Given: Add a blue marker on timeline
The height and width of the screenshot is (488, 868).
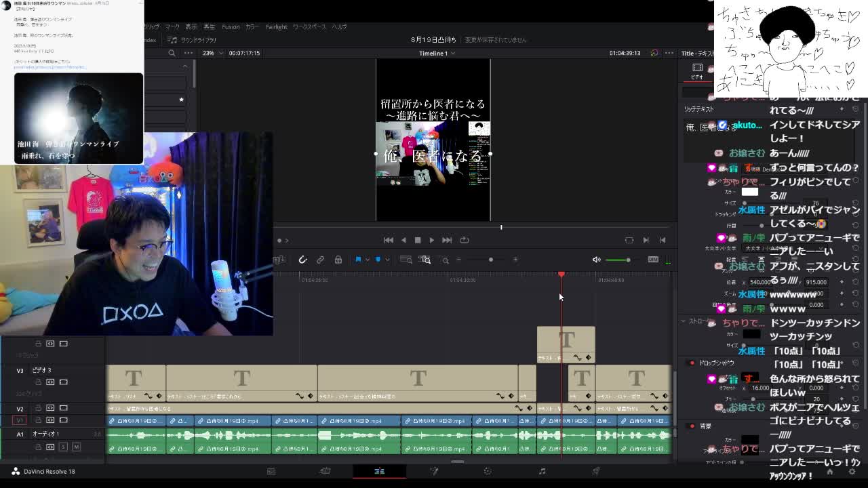Looking at the screenshot, I should (378, 260).
